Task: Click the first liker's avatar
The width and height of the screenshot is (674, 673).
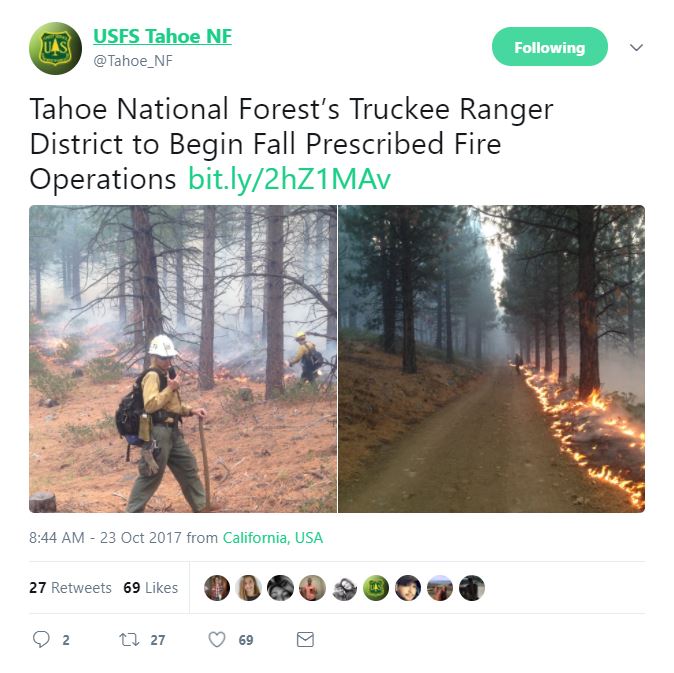Action: click(x=217, y=587)
